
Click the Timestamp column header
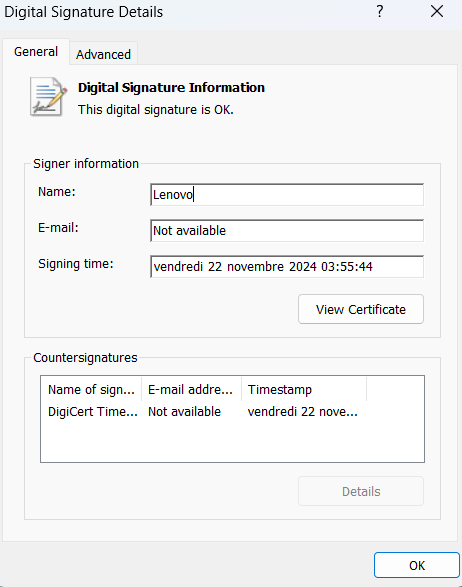304,389
